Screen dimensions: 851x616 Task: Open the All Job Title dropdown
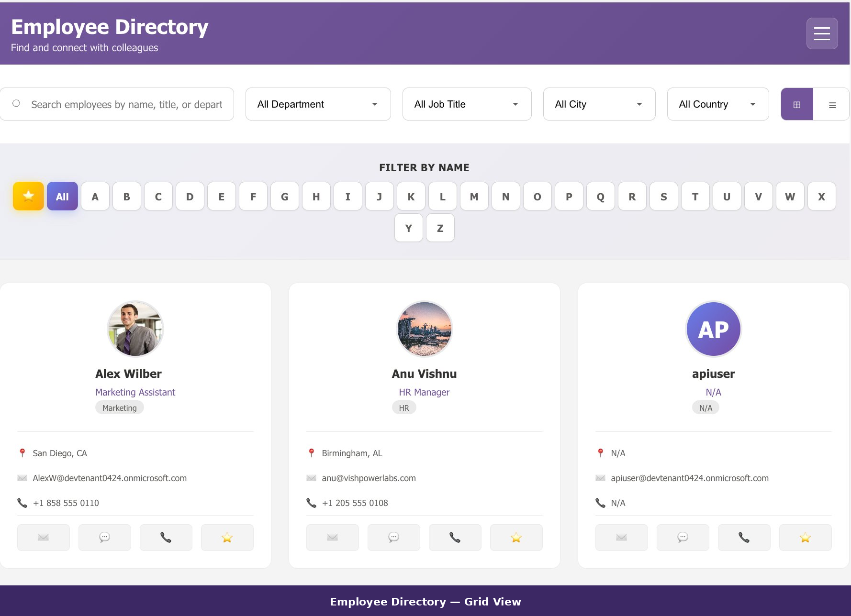click(467, 104)
